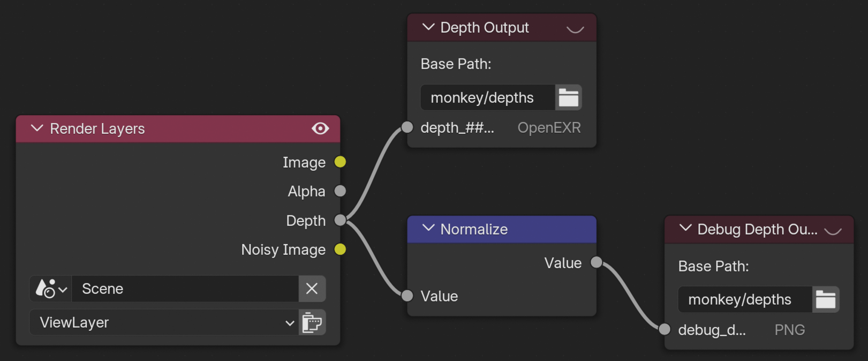The width and height of the screenshot is (868, 361).
Task: Toggle Depth Output node options arc icon
Action: [x=575, y=29]
